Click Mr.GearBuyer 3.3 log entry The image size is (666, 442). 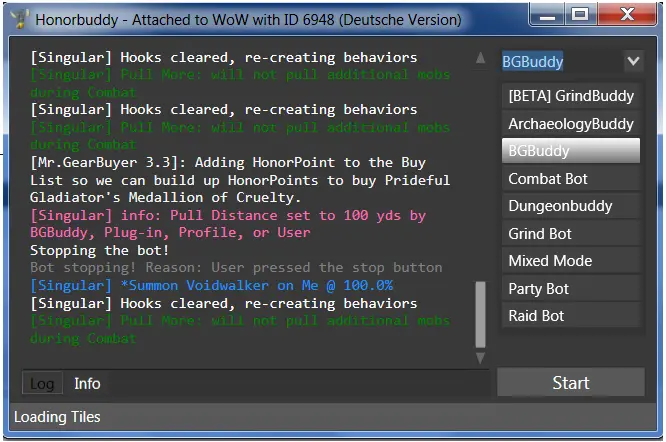(x=240, y=180)
